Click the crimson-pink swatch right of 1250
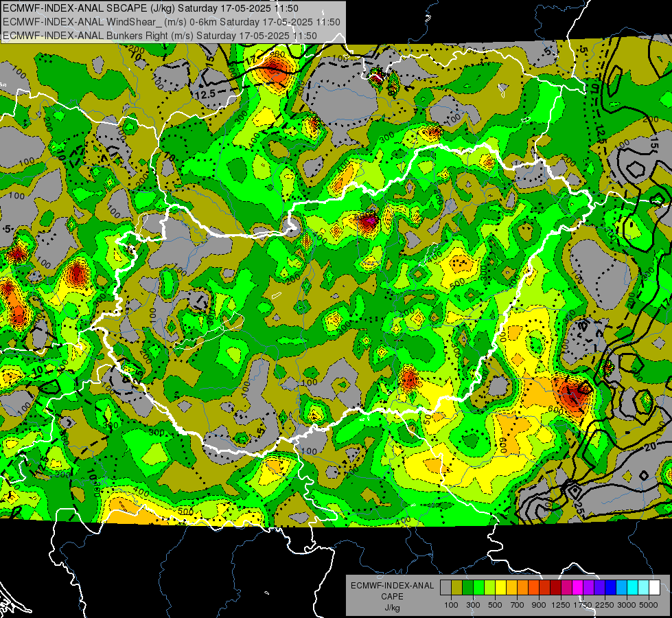This screenshot has width=672, height=618. pyautogui.click(x=566, y=588)
